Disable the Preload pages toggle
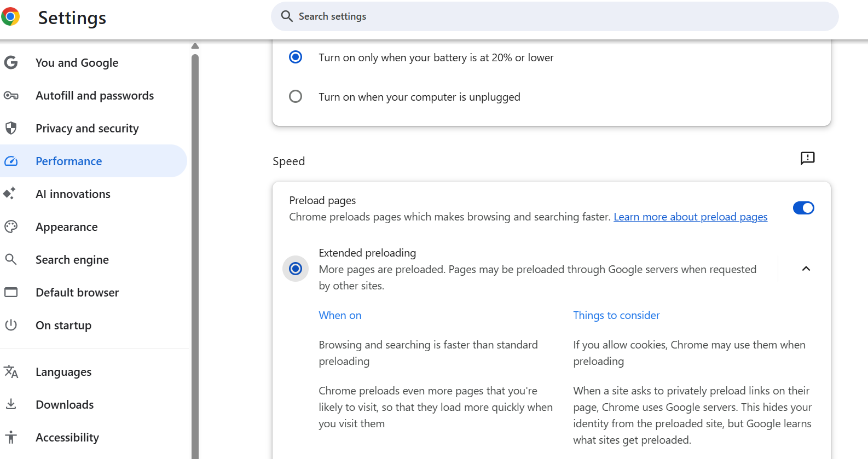The width and height of the screenshot is (868, 459). (803, 208)
